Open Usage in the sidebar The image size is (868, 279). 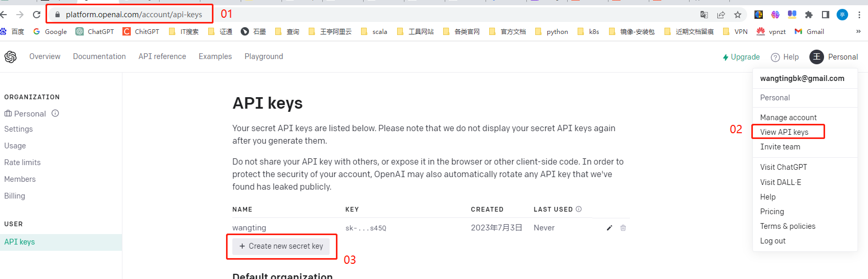[x=15, y=146]
